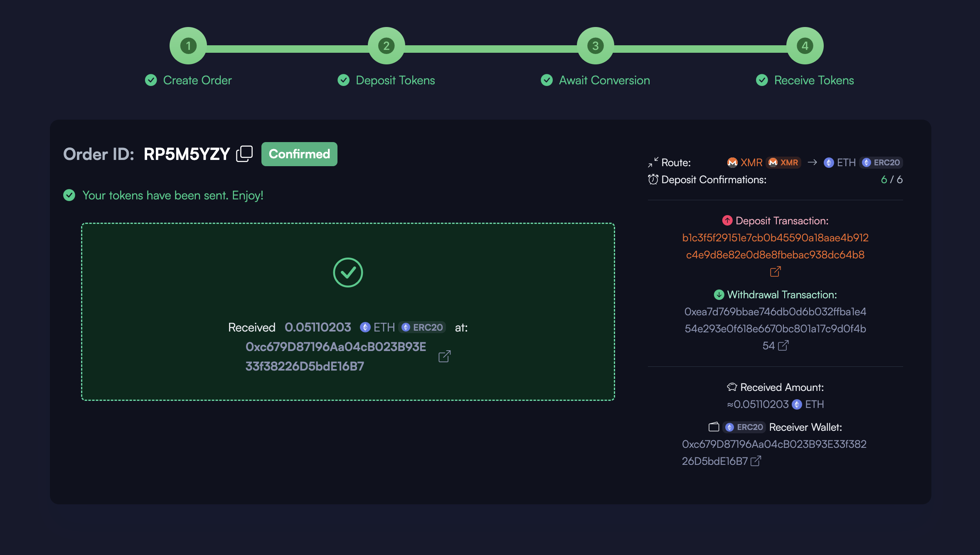The width and height of the screenshot is (980, 555).
Task: Click step 3 circle Await Conversion
Action: pyautogui.click(x=595, y=46)
